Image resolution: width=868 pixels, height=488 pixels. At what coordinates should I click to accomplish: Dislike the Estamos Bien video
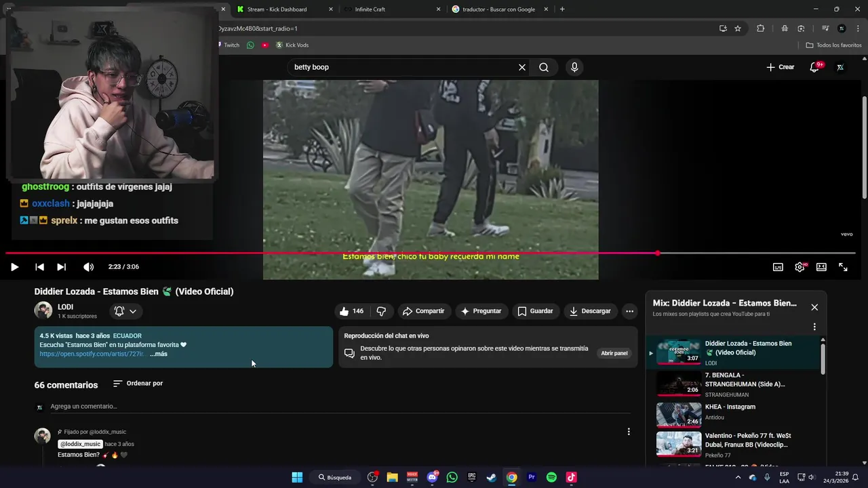click(x=381, y=311)
